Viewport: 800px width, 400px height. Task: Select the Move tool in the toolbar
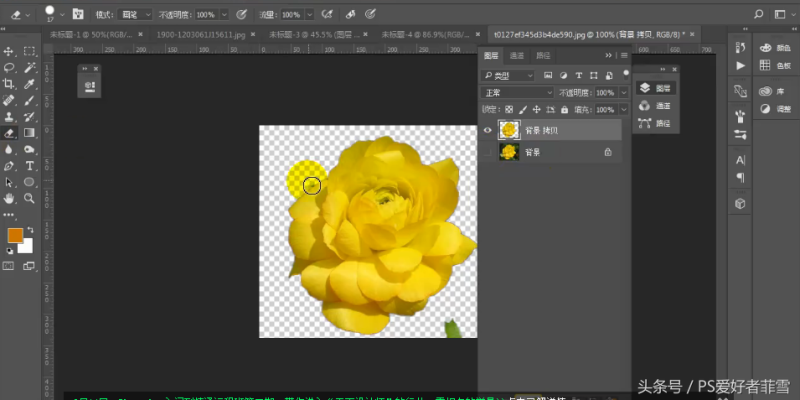click(x=9, y=51)
